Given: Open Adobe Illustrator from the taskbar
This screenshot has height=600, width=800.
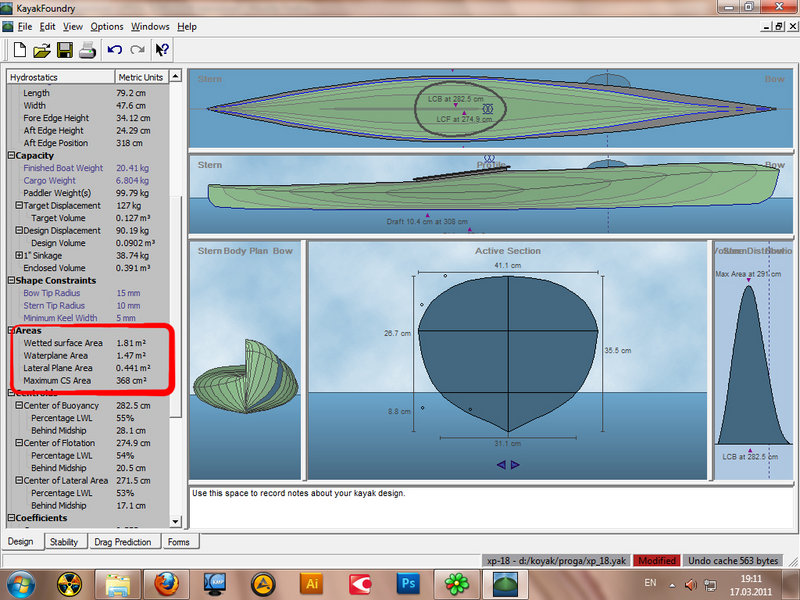Looking at the screenshot, I should (x=312, y=584).
